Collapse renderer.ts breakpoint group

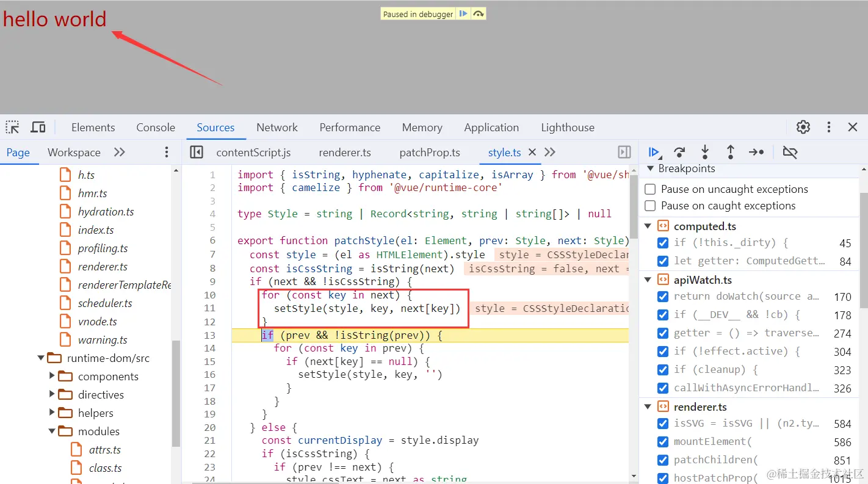pos(648,407)
